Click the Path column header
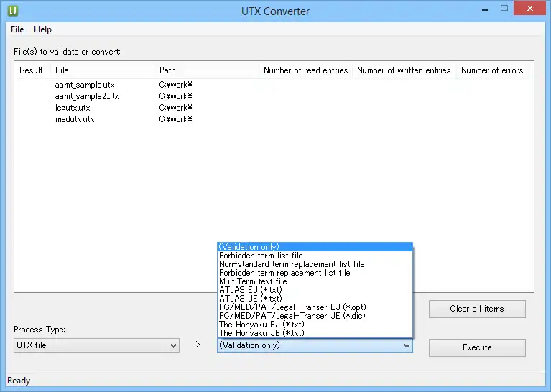Viewport: 551px width, 392px height. coord(207,70)
